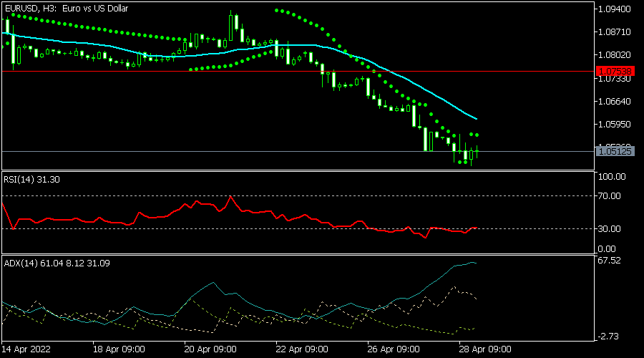The width and height of the screenshot is (644, 358).
Task: Click the 1.05950 price axis value
Action: click(615, 124)
